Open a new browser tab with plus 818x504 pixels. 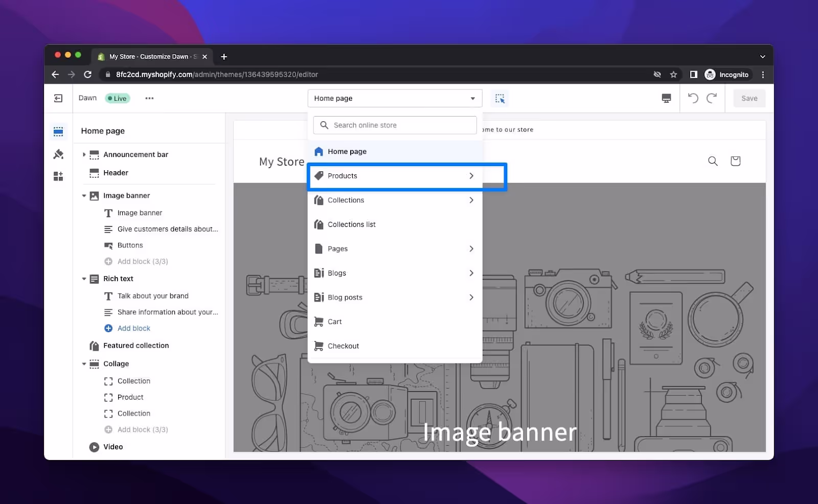pos(223,57)
